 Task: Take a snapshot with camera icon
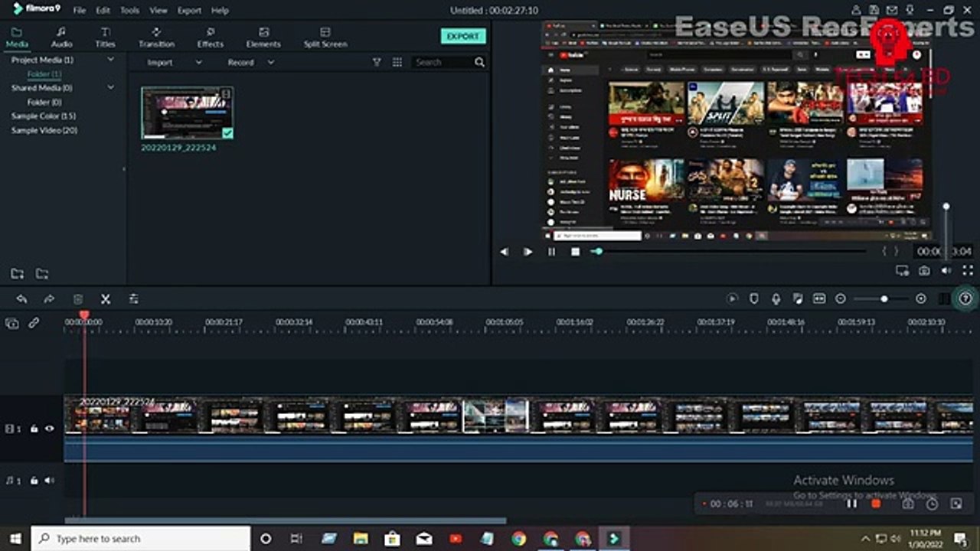(x=924, y=270)
